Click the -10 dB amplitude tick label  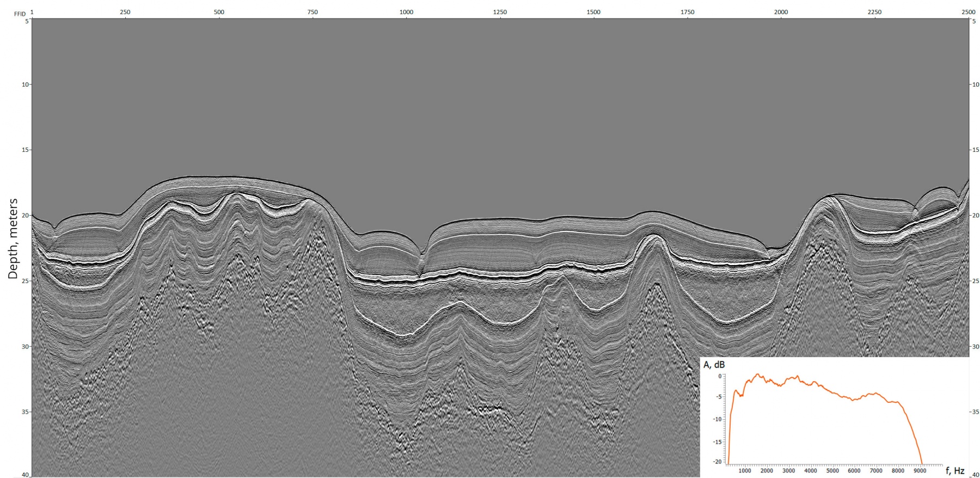[x=717, y=419]
